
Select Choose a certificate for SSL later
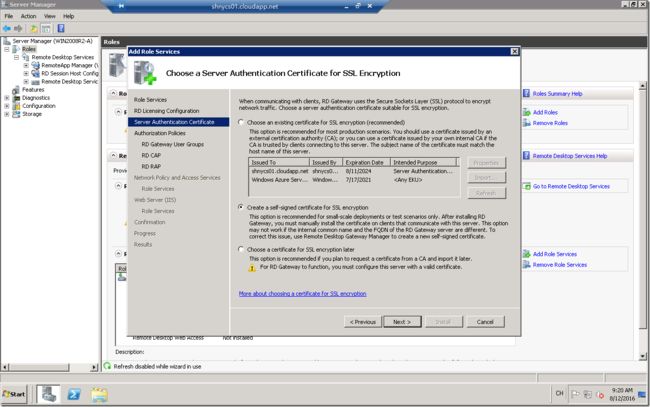pos(241,250)
